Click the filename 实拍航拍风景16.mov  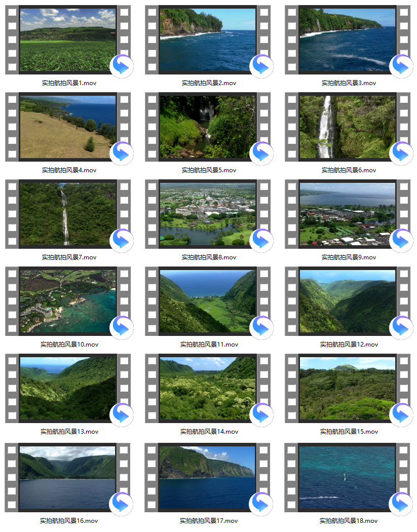point(69,521)
